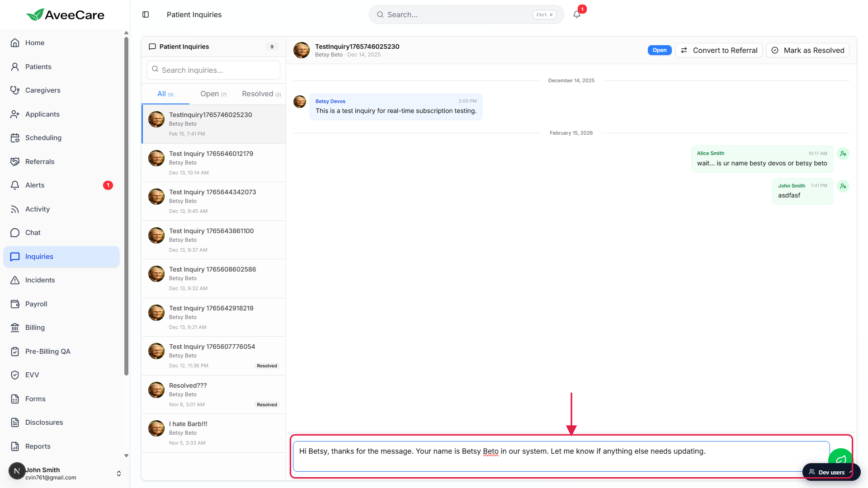Open Test Inquiry 1765607776054
This screenshot has width=868, height=488.
click(x=213, y=356)
